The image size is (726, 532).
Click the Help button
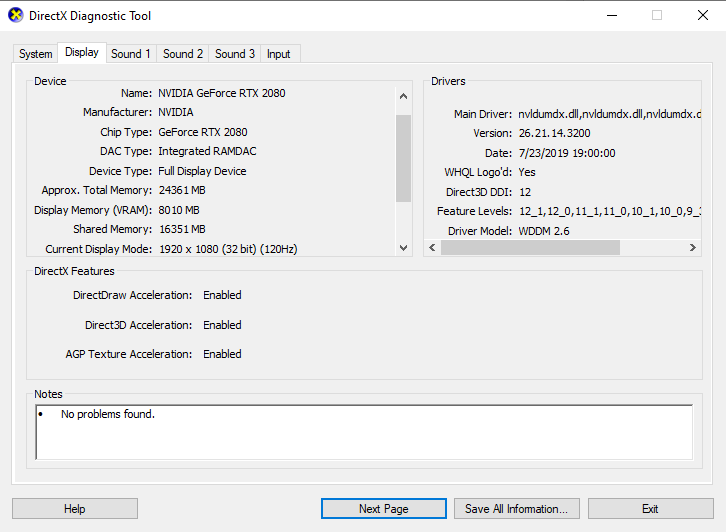coord(75,509)
